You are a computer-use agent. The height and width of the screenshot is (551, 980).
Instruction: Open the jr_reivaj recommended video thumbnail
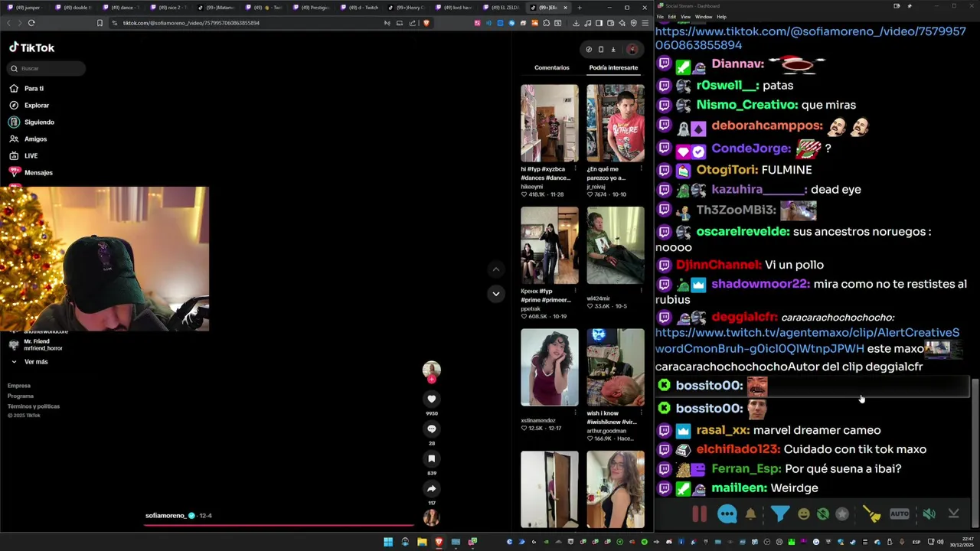(x=616, y=122)
